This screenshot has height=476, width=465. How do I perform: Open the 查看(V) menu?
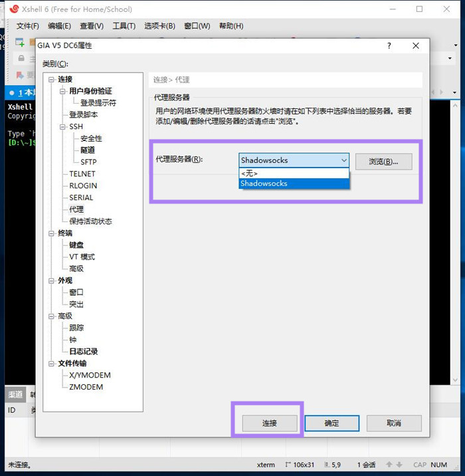(x=92, y=26)
